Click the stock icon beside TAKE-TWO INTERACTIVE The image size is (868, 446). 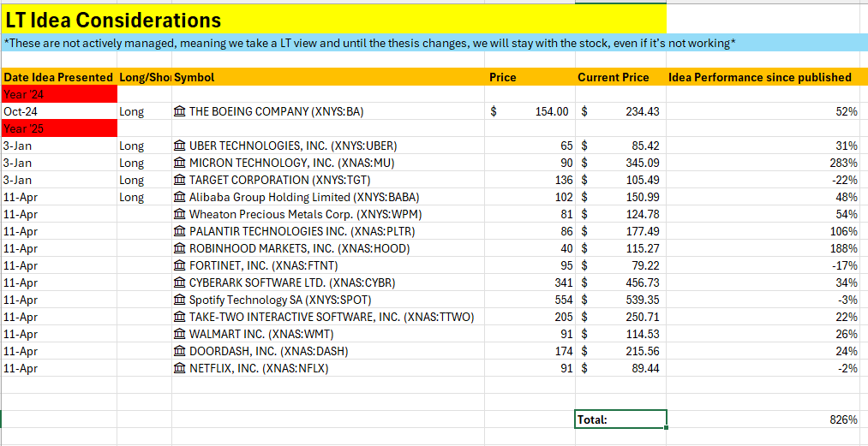click(x=180, y=318)
